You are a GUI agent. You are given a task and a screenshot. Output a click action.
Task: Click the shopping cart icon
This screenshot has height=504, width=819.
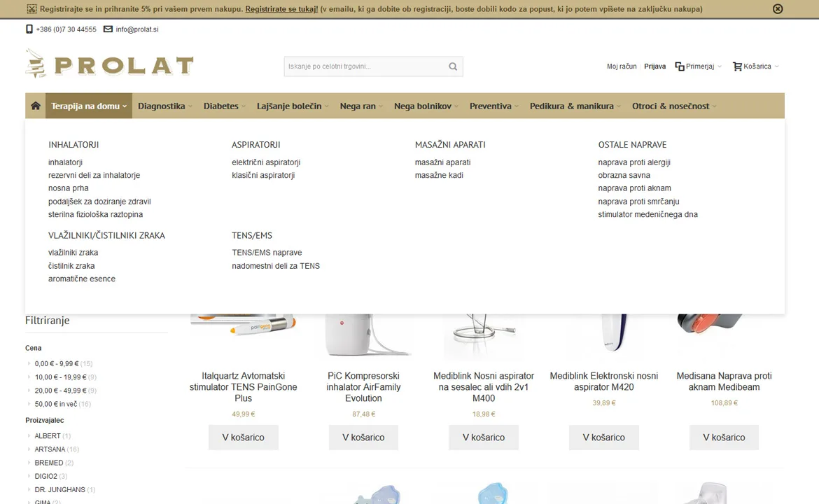(738, 66)
